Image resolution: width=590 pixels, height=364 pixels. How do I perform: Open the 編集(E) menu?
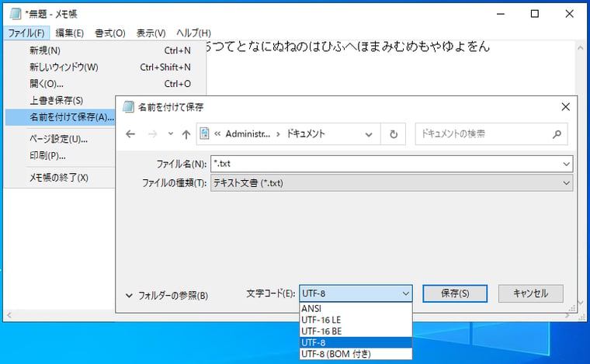click(x=70, y=33)
